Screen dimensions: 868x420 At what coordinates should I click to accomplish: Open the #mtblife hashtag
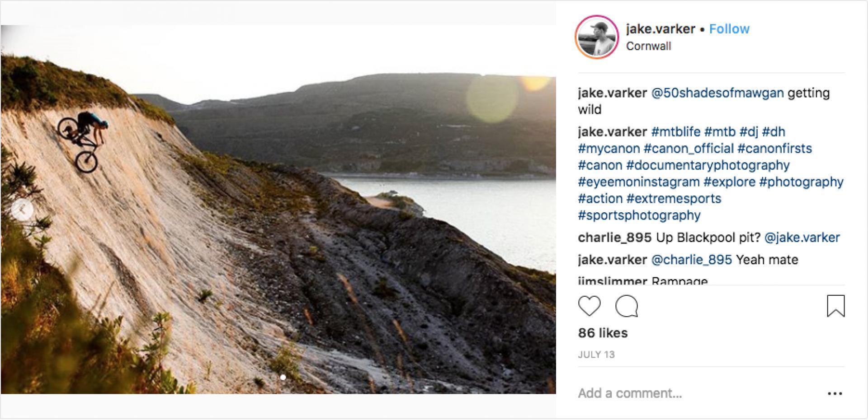coord(675,132)
